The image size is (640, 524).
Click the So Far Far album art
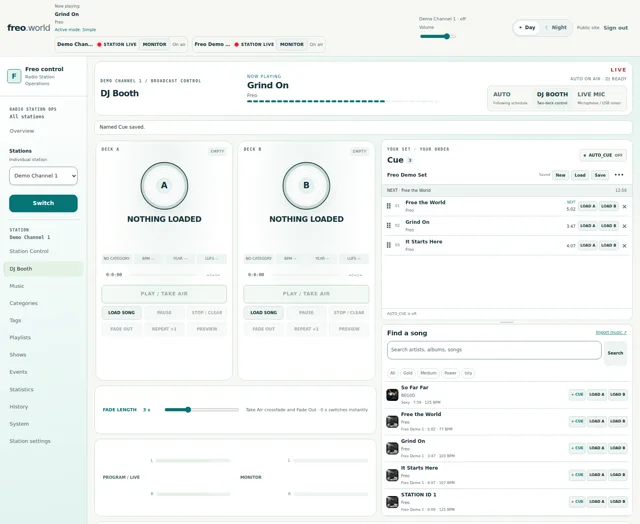pyautogui.click(x=392, y=395)
